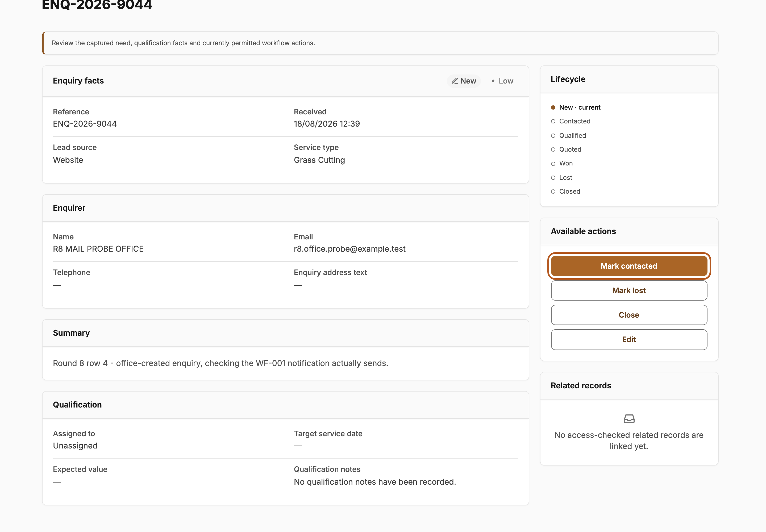Select the Lost lifecycle stage marker
The image size is (766, 532).
tap(553, 178)
